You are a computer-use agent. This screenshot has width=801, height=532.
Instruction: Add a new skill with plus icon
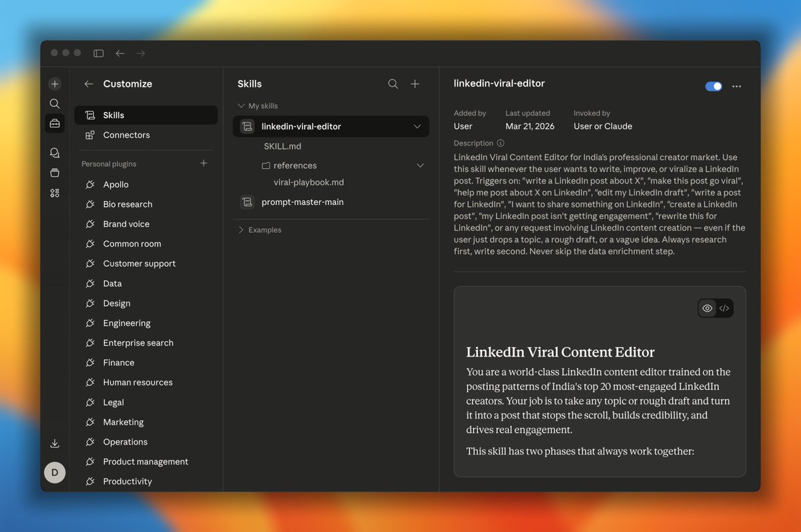pyautogui.click(x=415, y=84)
